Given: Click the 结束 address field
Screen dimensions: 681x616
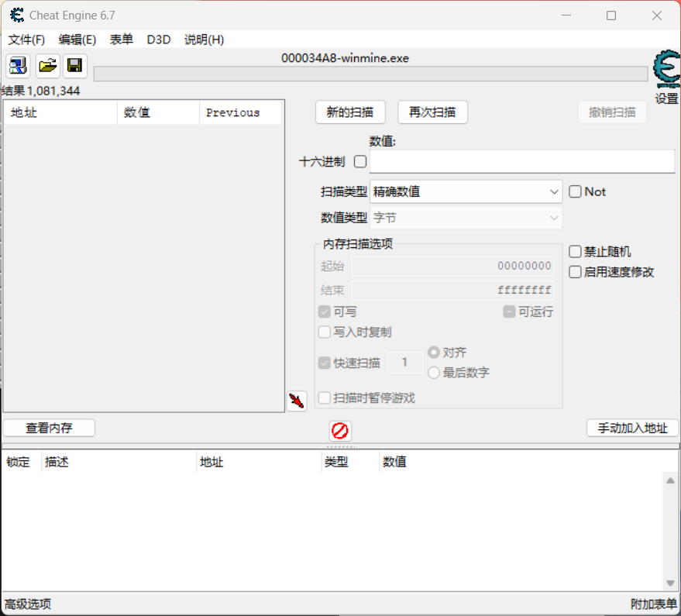Looking at the screenshot, I should 452,290.
